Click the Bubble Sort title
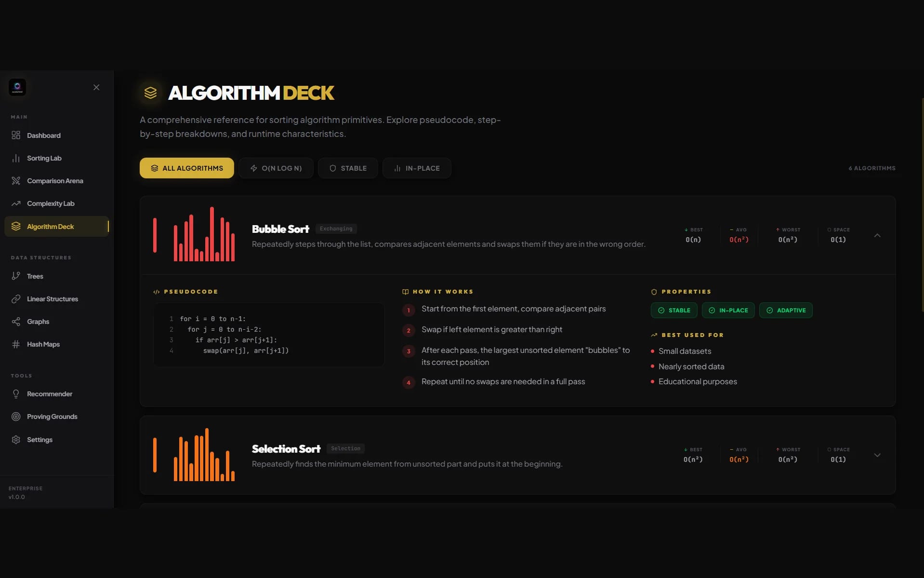924x578 pixels. pos(280,229)
